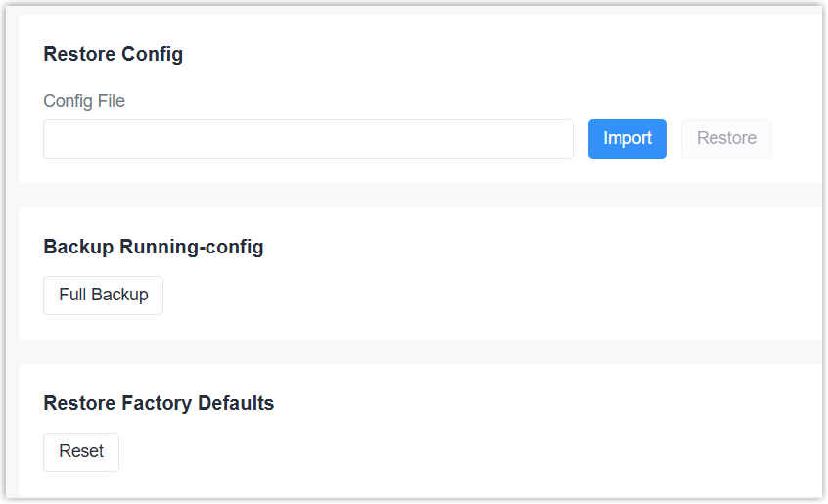
Task: Restore configuration from the imported file
Action: [726, 139]
